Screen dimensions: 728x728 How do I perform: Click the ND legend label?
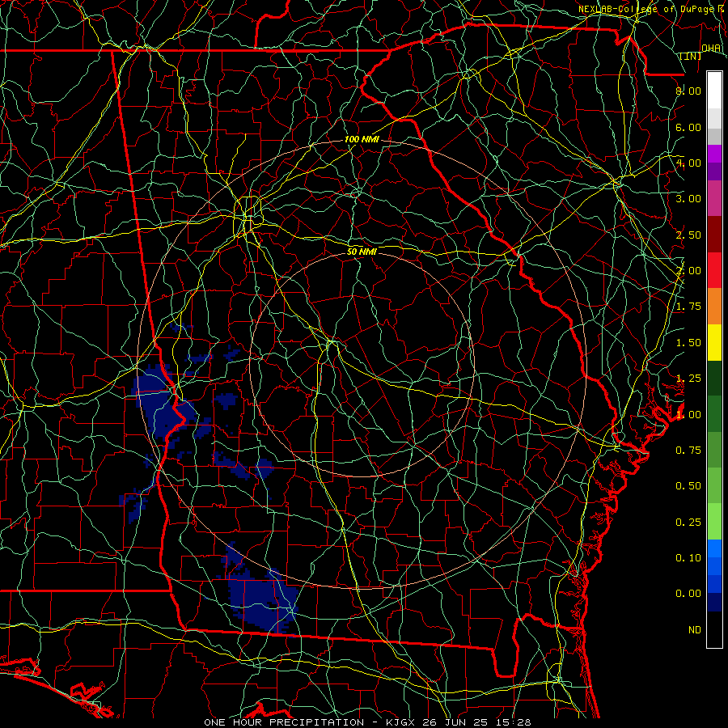click(695, 630)
